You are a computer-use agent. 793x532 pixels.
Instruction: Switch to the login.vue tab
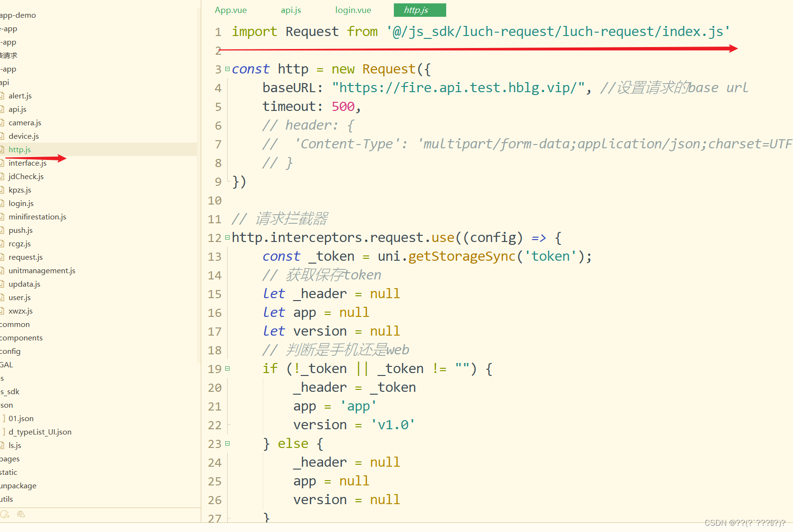click(x=353, y=10)
